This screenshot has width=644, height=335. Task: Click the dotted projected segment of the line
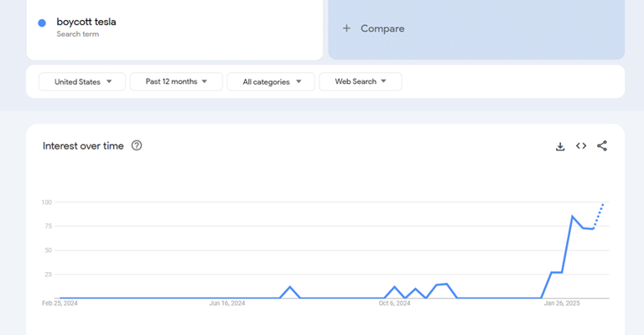point(599,216)
